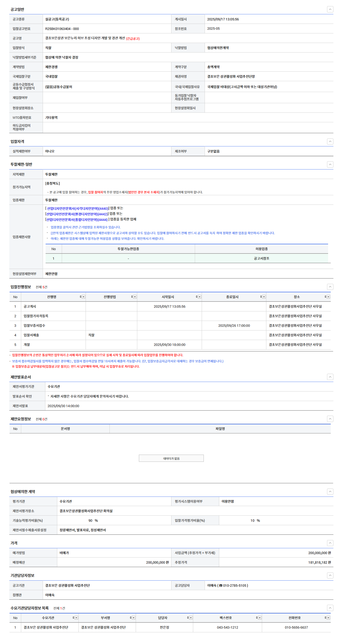The width and height of the screenshot is (344, 644).
Task: Click sort arrows icon in 장소 column header
Action: coord(325,297)
